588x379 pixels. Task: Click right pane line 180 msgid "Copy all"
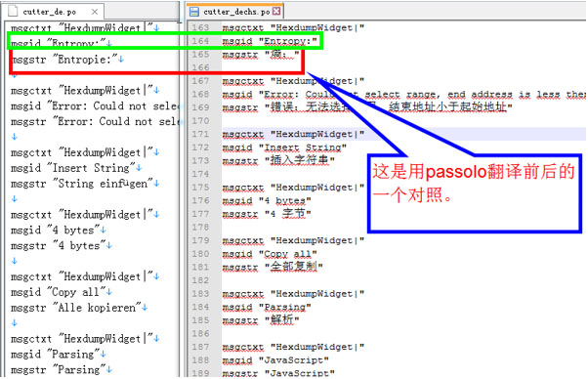point(270,254)
